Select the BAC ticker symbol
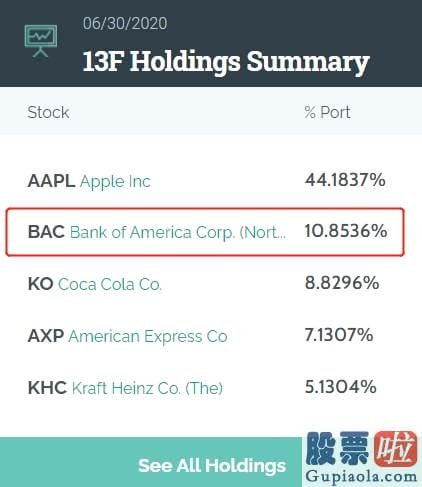This screenshot has width=422, height=487. 46,232
